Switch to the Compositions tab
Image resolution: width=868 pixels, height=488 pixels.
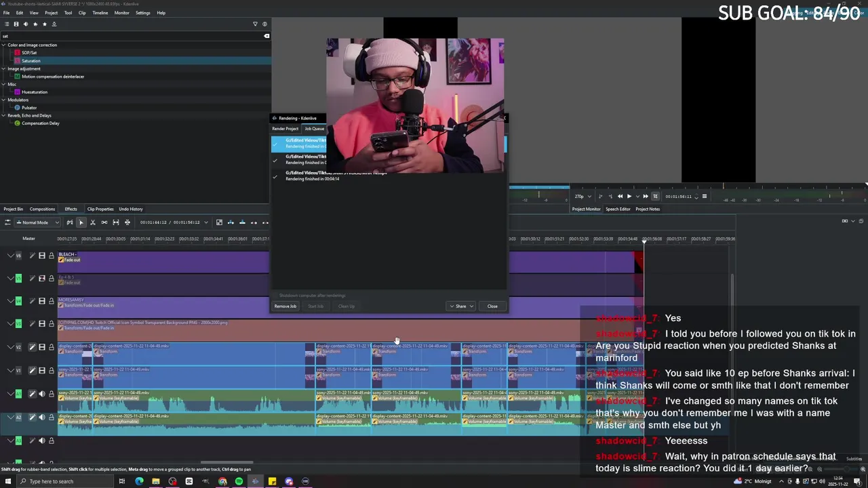(x=42, y=209)
